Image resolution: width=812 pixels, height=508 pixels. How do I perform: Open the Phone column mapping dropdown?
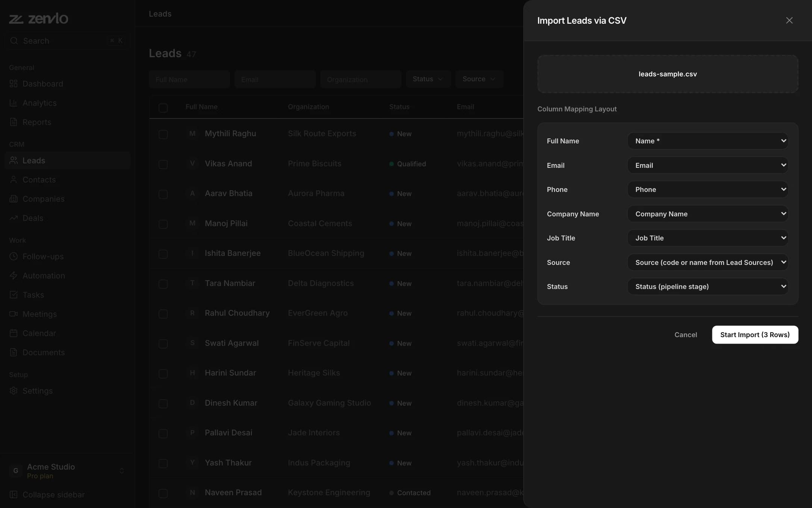click(x=708, y=189)
